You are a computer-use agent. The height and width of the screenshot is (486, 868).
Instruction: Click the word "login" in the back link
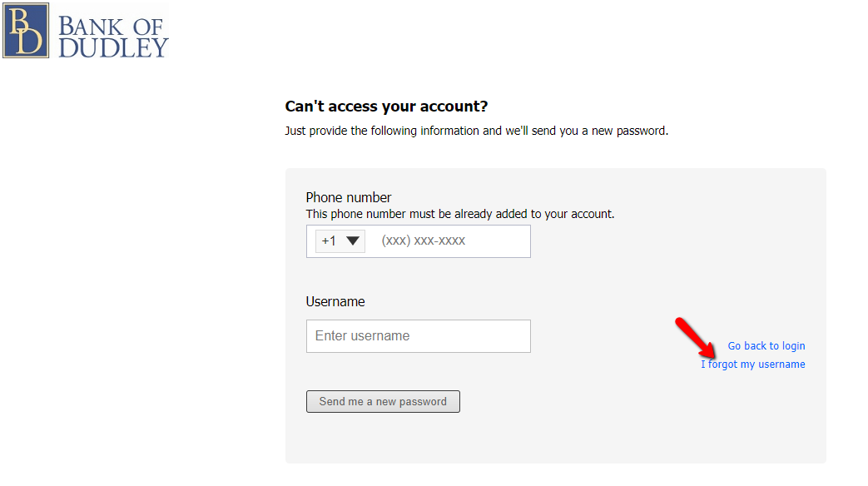793,346
